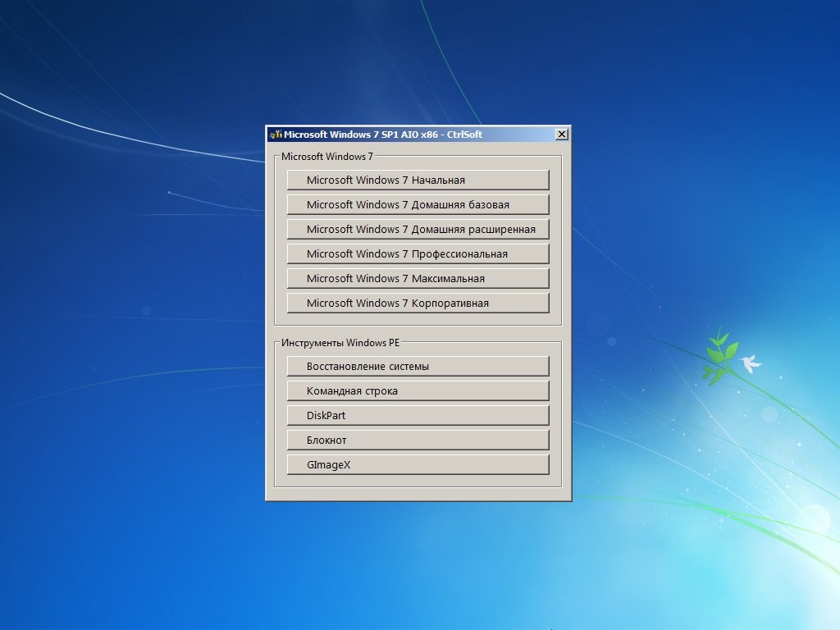The image size is (840, 630).
Task: Close the Windows 7 SP1 AIO dialog
Action: tap(561, 135)
